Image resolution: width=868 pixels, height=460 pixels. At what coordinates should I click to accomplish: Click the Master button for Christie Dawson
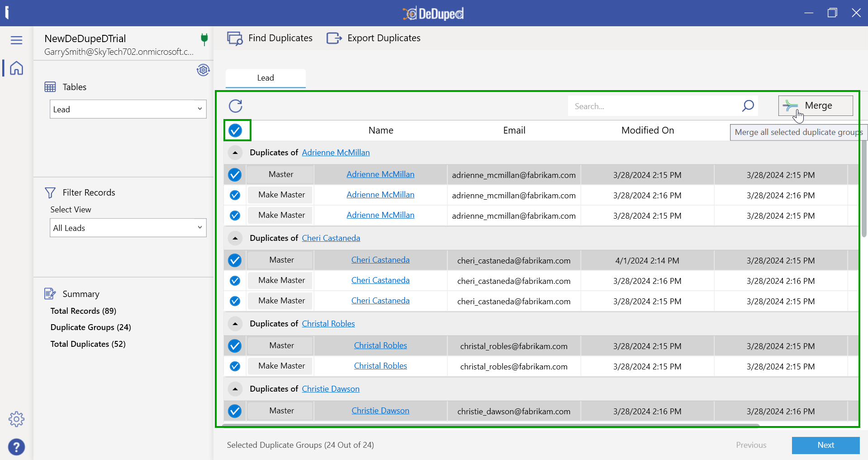(281, 411)
